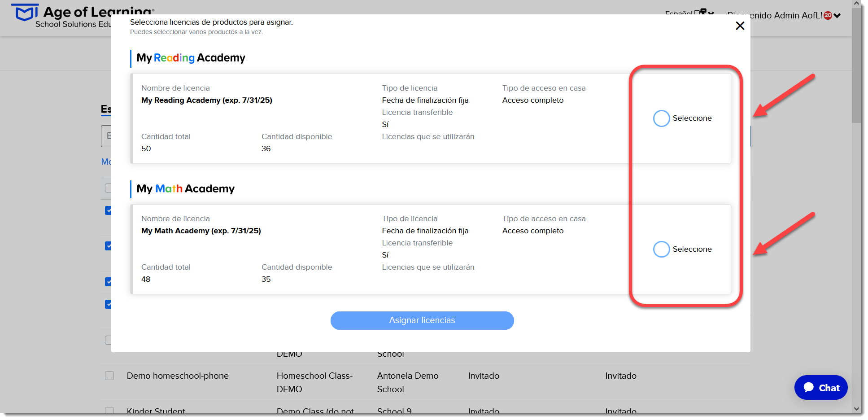Click the Antonela Demo School cell

coord(407,382)
